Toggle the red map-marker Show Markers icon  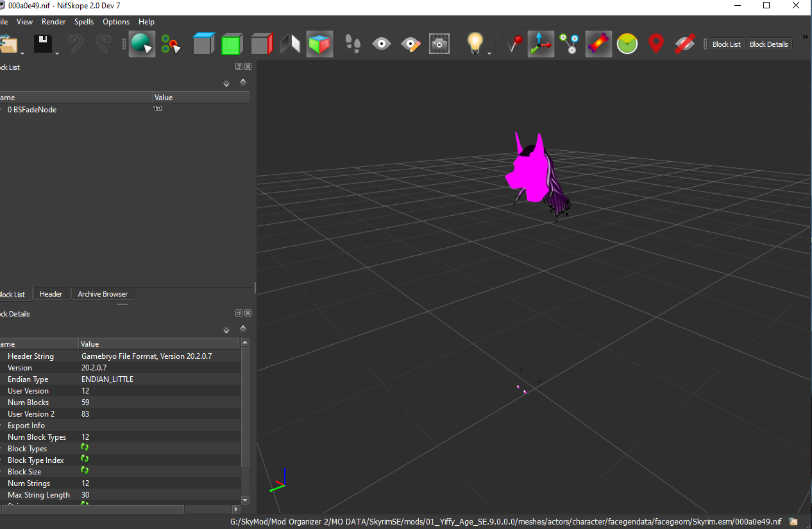click(x=656, y=44)
